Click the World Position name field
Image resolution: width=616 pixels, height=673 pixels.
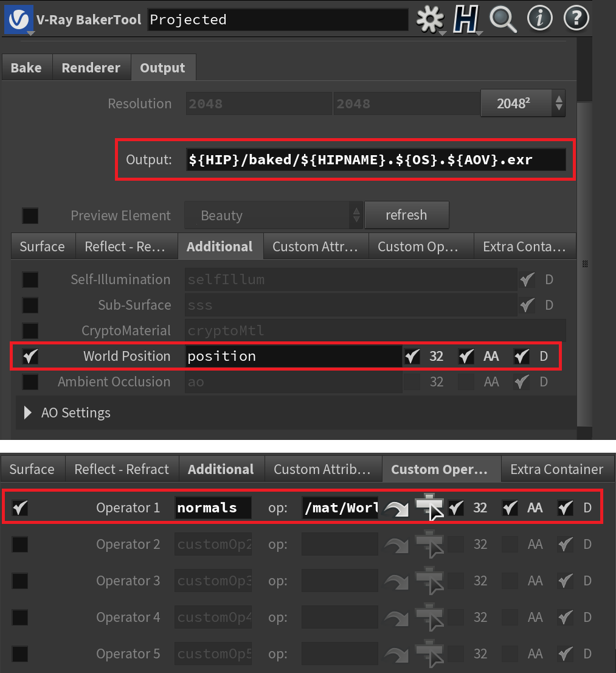pos(294,356)
